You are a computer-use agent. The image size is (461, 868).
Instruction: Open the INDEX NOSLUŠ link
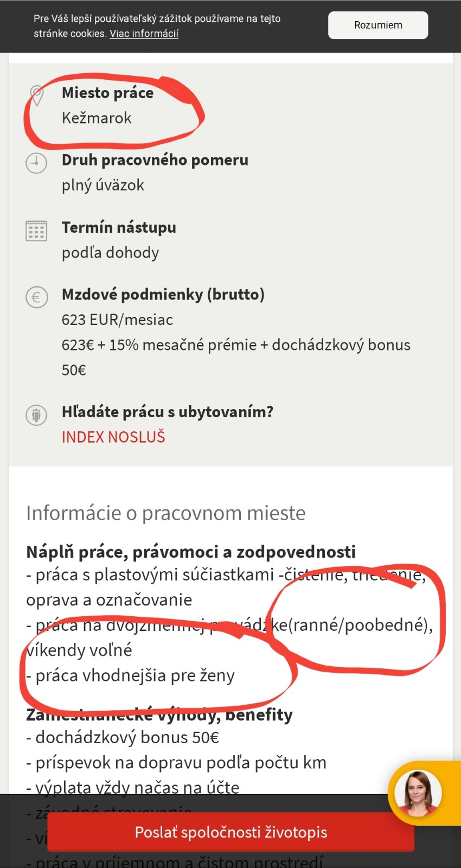[113, 437]
